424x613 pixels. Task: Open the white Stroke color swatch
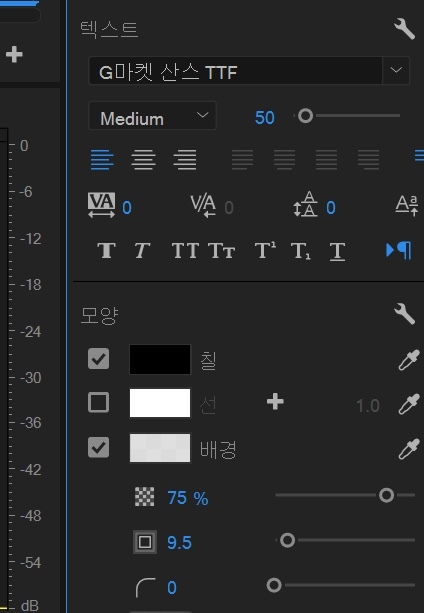(160, 403)
